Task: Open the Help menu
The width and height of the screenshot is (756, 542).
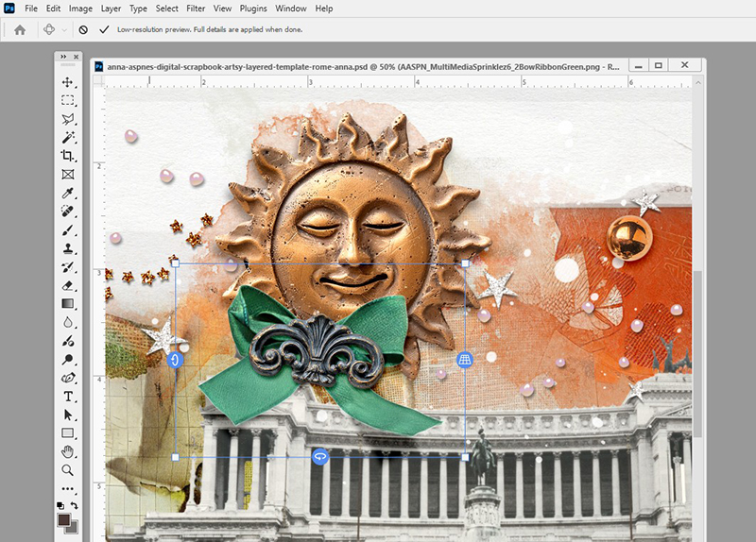Action: click(x=324, y=8)
